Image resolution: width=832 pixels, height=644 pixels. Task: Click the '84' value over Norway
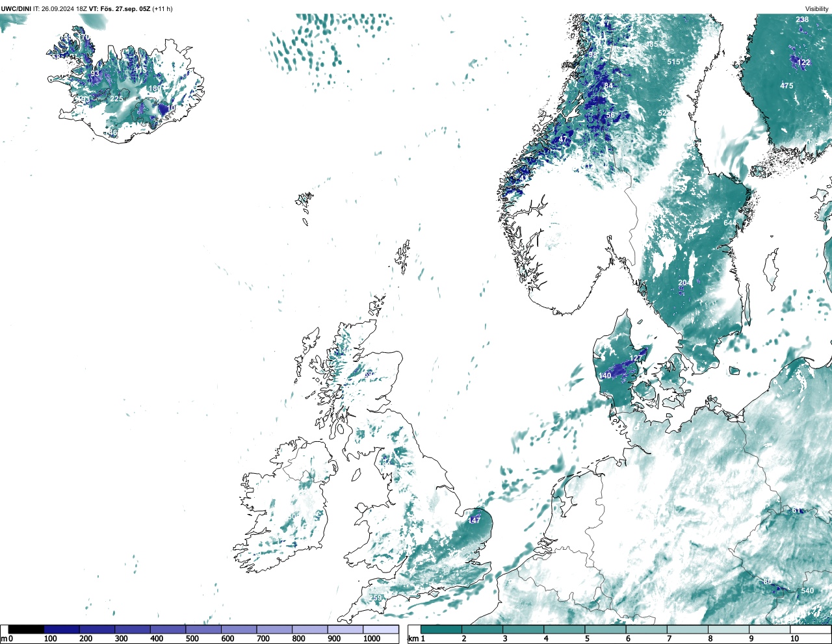point(608,86)
